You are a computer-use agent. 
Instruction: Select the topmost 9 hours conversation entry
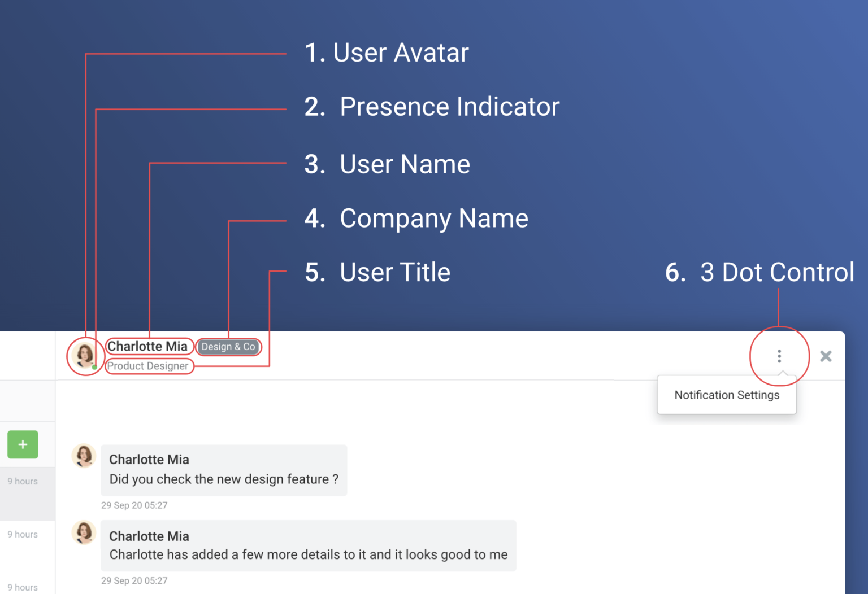click(23, 481)
